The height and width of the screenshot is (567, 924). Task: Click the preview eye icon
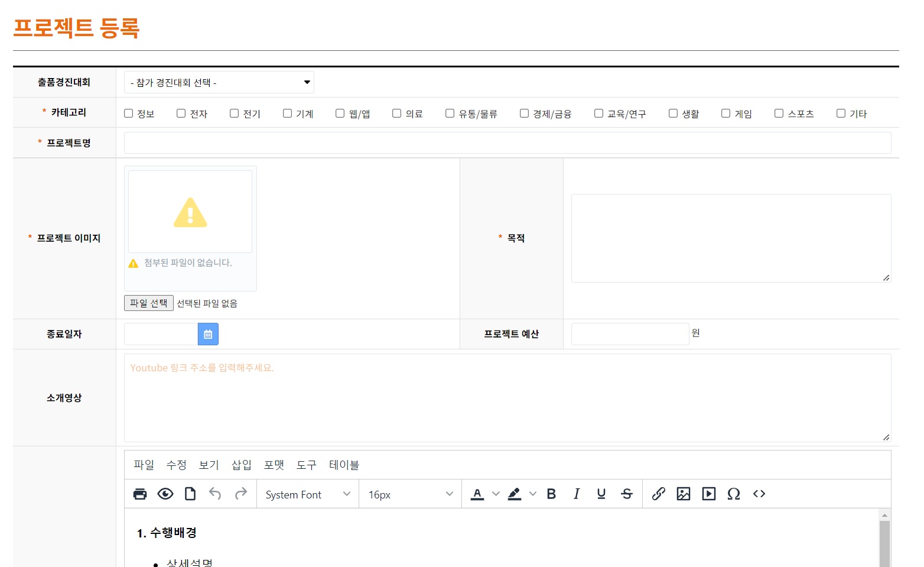tap(165, 494)
